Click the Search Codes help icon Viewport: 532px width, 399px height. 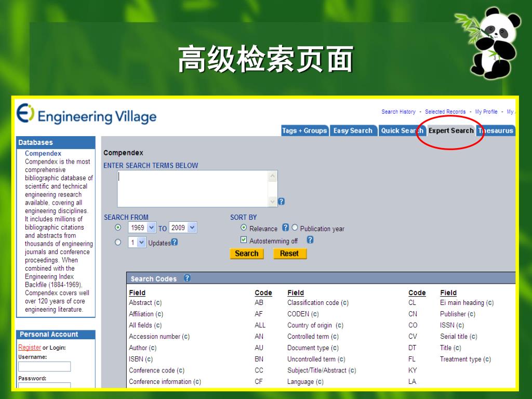click(187, 278)
